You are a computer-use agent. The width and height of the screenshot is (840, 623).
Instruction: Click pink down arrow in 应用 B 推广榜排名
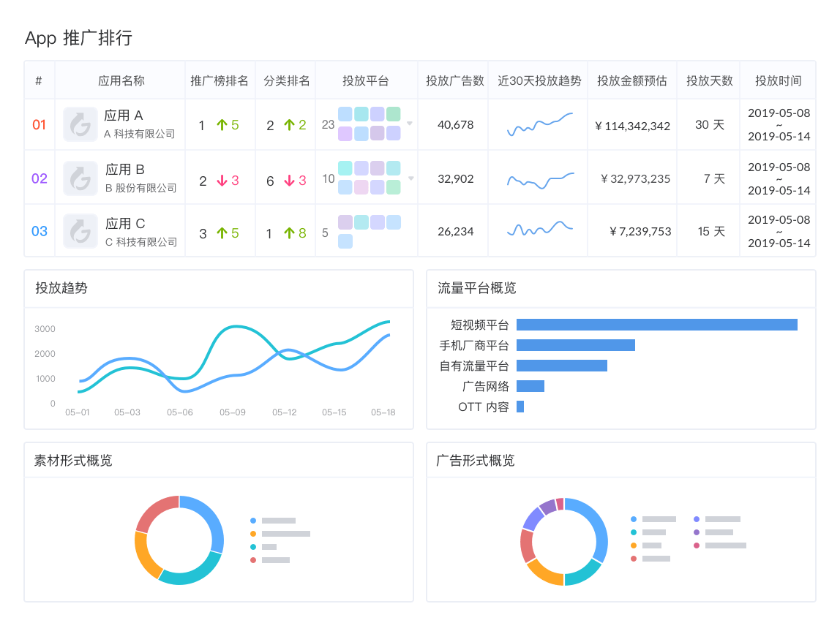(222, 181)
